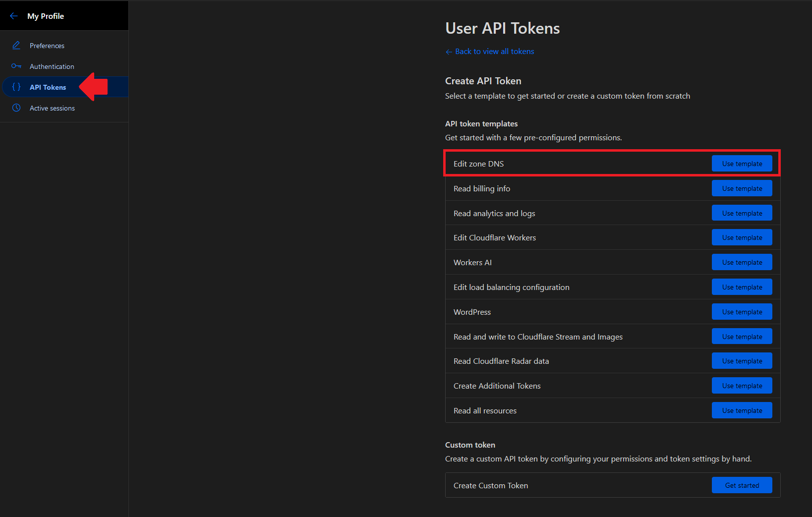Screen dimensions: 812x517
Task: Click the API Tokens curly braces icon
Action: (x=16, y=87)
